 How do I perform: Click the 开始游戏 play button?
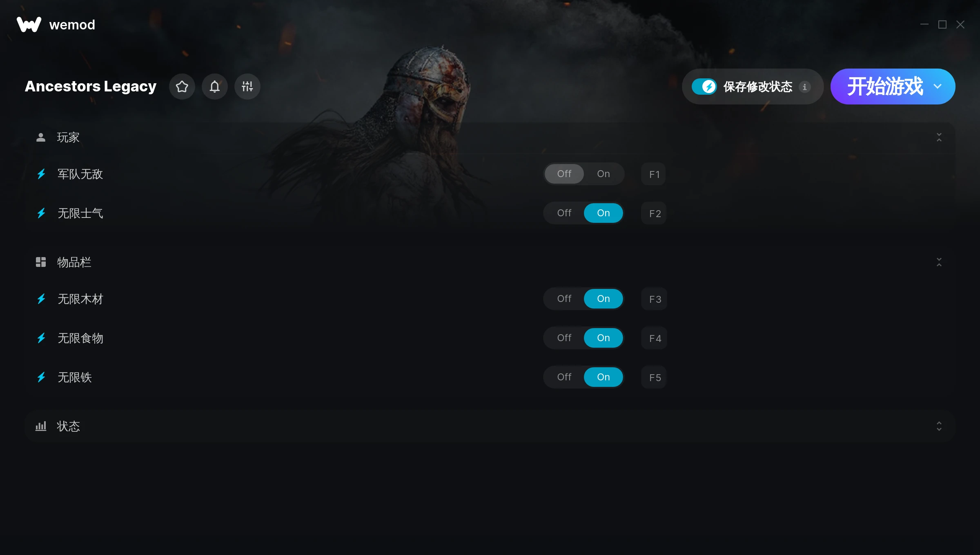[884, 87]
